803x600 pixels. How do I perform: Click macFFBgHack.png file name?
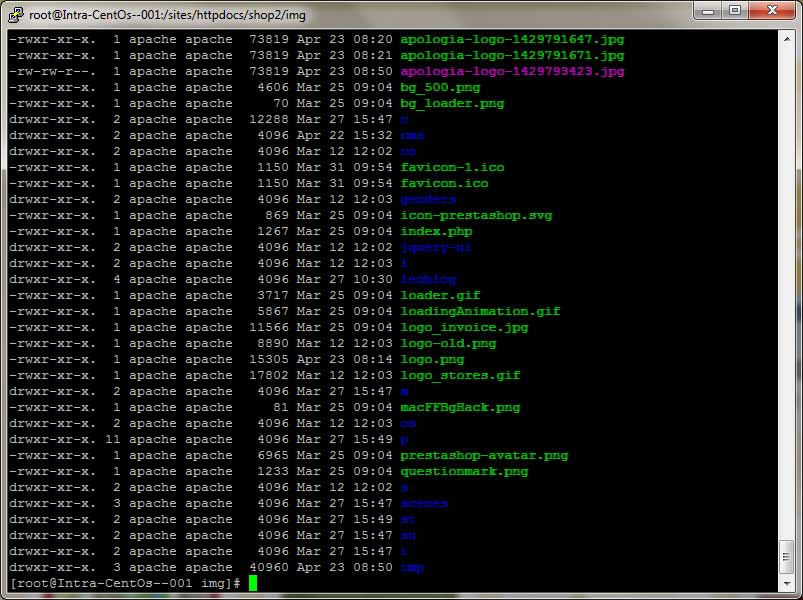pyautogui.click(x=460, y=408)
